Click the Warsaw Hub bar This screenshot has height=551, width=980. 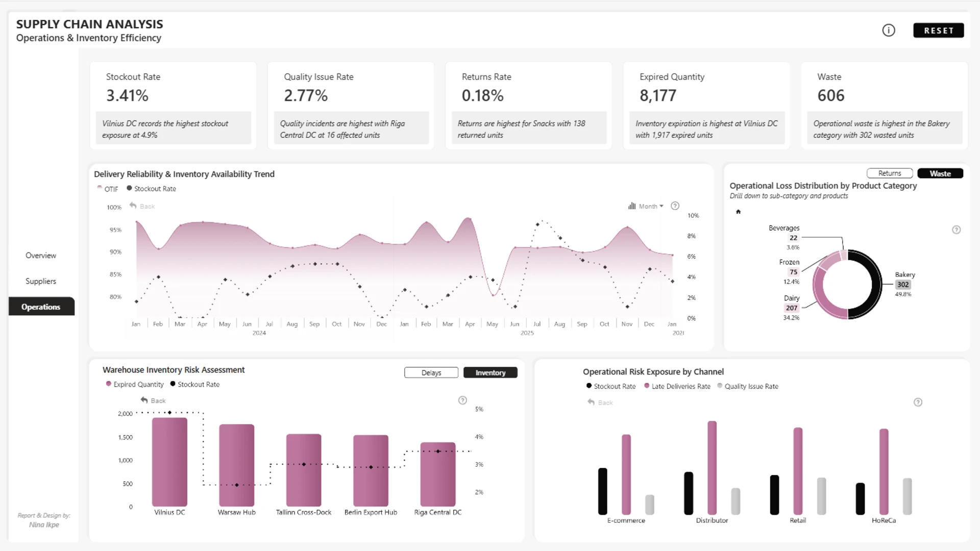coord(237,465)
